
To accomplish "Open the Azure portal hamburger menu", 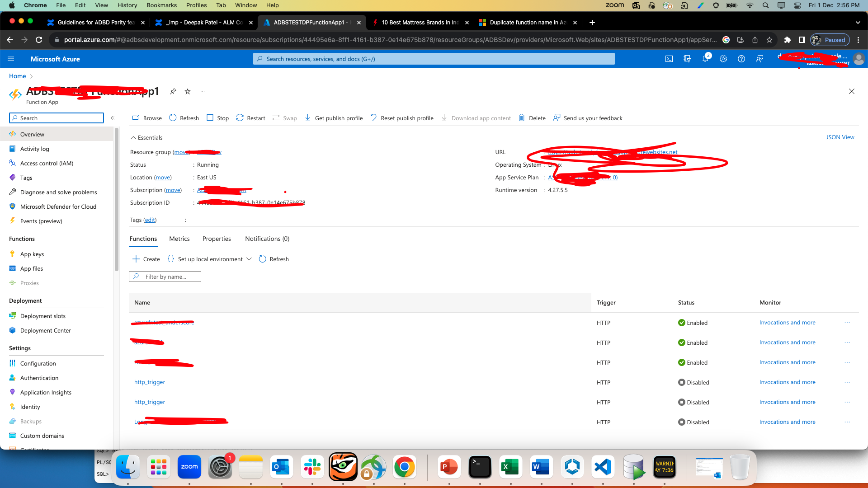I will (x=11, y=59).
